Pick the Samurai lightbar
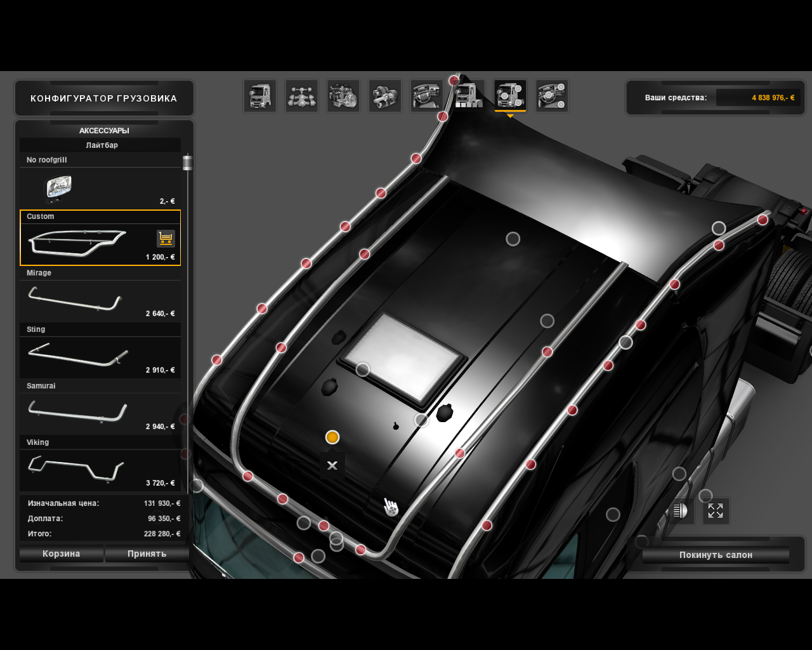This screenshot has height=650, width=812. point(100,407)
